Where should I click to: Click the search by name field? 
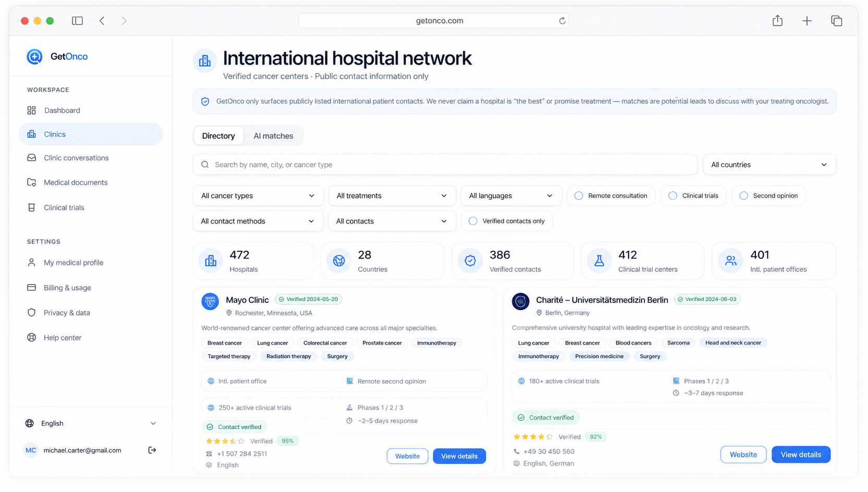(x=445, y=165)
